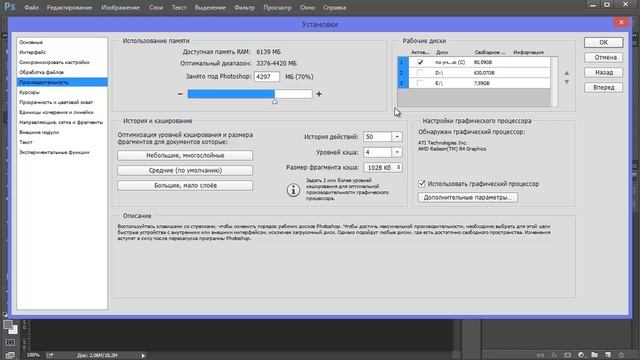Click 'Большие, мало слоёв' button

pos(185,185)
